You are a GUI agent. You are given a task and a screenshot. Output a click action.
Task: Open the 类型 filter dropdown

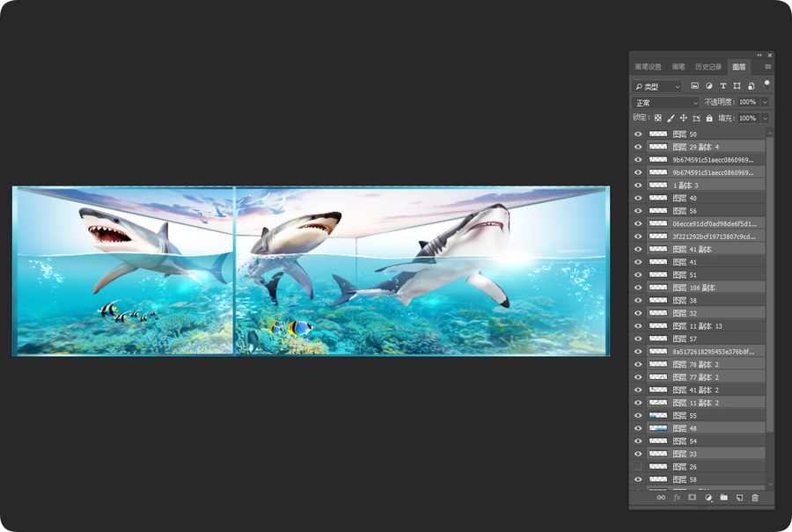coord(656,86)
